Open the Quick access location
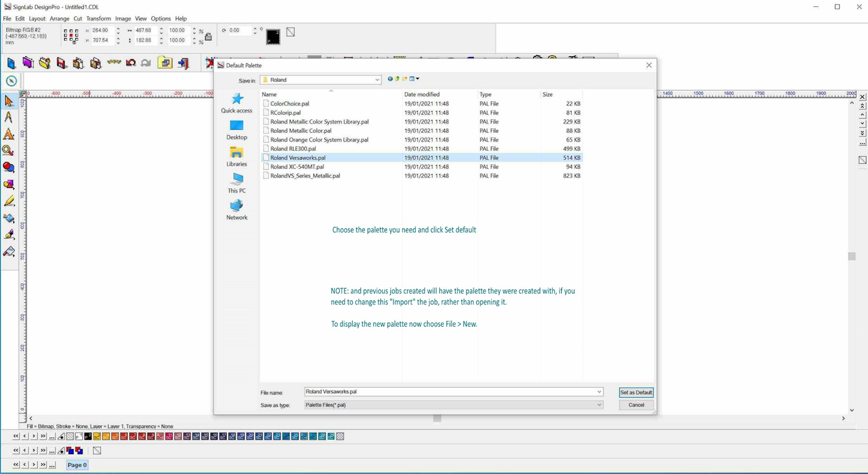The width and height of the screenshot is (868, 474). (237, 103)
